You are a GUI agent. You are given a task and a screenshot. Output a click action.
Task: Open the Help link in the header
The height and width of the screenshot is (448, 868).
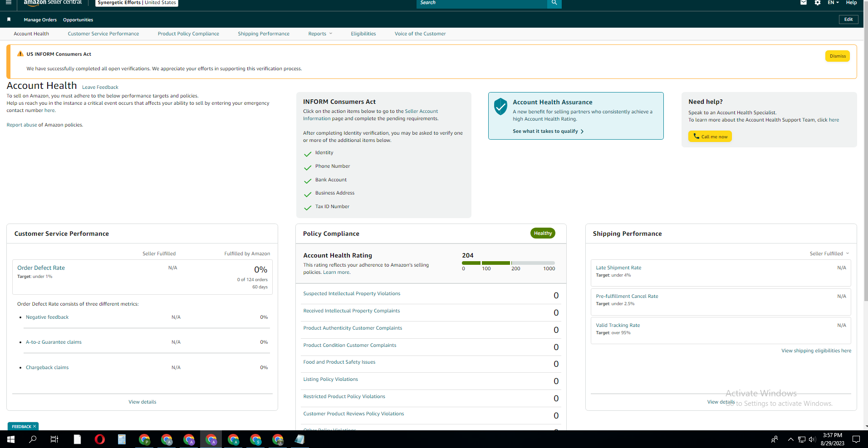tap(851, 3)
